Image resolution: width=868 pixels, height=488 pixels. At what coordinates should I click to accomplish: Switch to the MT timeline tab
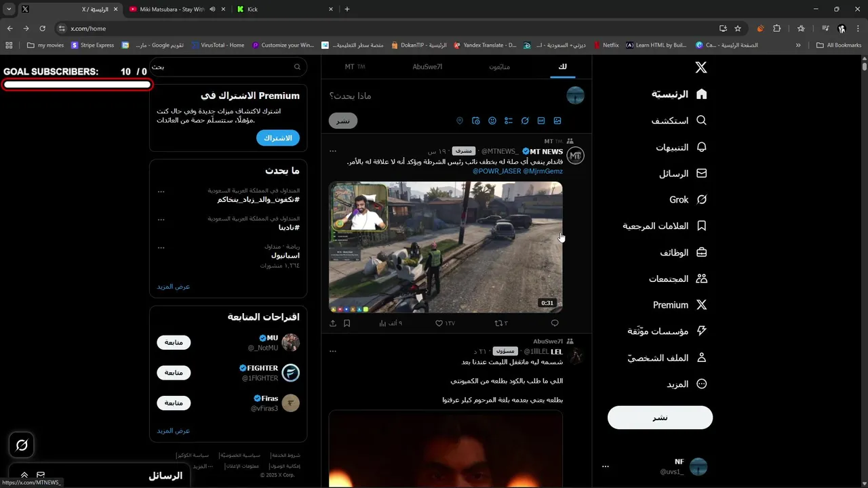[x=355, y=66]
